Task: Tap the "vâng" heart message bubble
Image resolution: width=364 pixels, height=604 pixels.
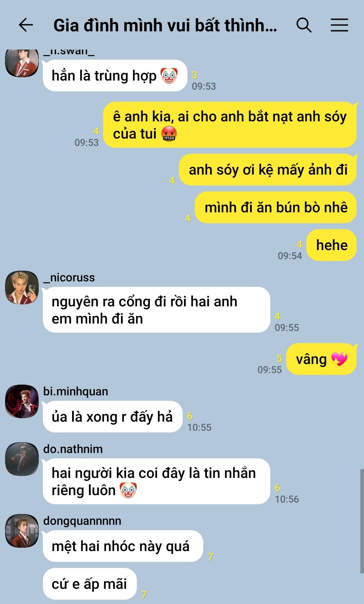Action: click(x=321, y=359)
